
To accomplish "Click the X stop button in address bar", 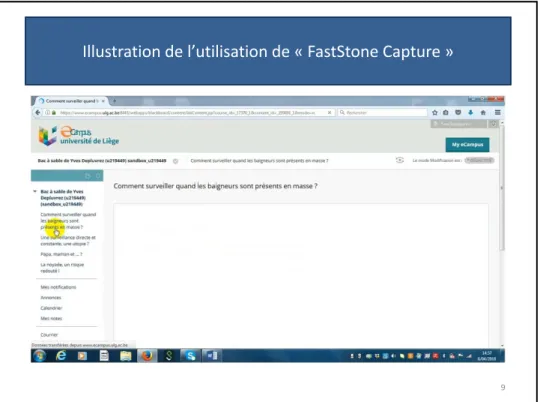I will [329, 113].
